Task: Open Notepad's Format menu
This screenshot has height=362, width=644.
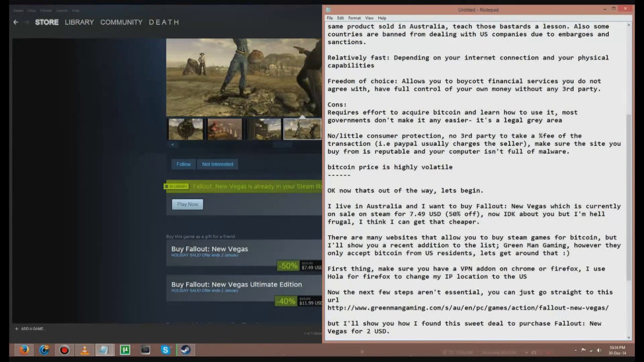Action: pos(354,18)
